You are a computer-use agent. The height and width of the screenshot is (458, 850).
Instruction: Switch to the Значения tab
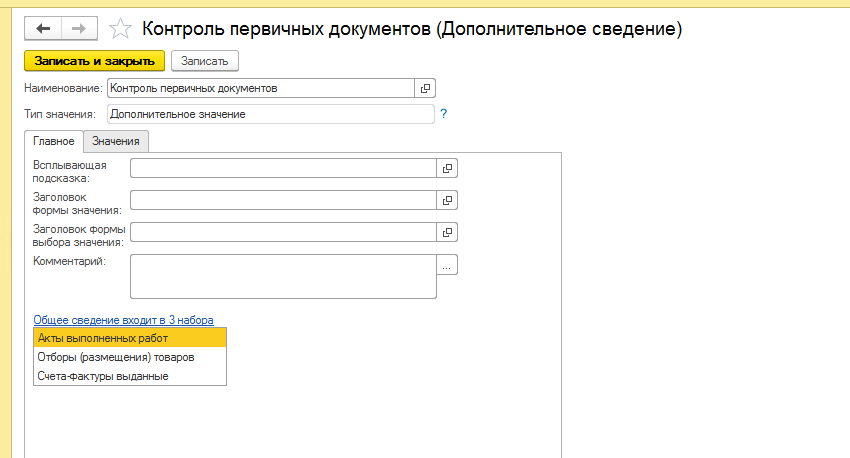click(115, 141)
